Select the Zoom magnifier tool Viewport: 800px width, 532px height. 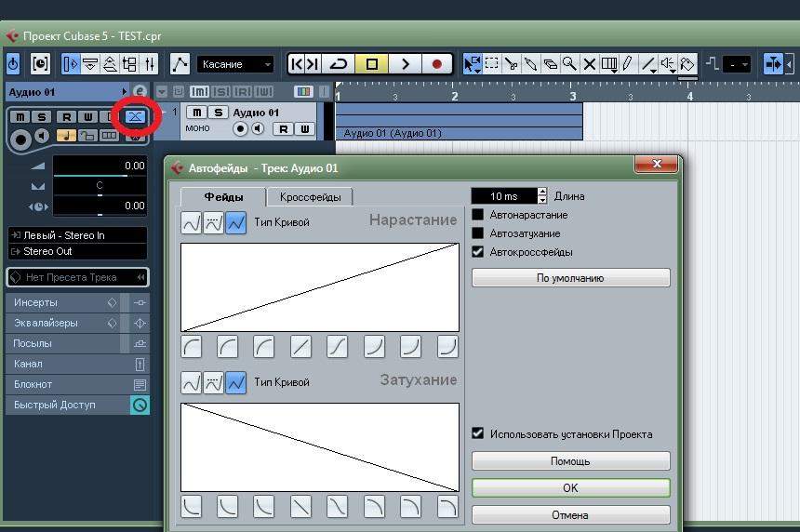pos(569,64)
